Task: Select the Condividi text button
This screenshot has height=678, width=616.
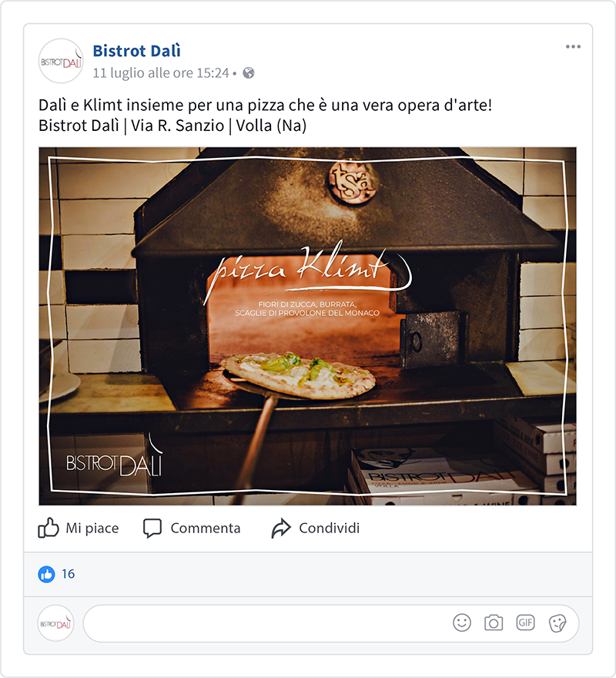Action: tap(330, 528)
